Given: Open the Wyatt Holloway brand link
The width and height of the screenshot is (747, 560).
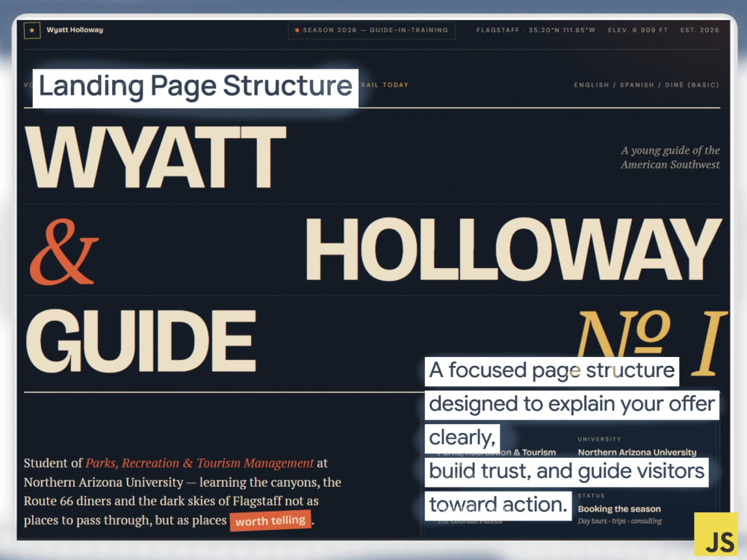Looking at the screenshot, I should pyautogui.click(x=75, y=30).
